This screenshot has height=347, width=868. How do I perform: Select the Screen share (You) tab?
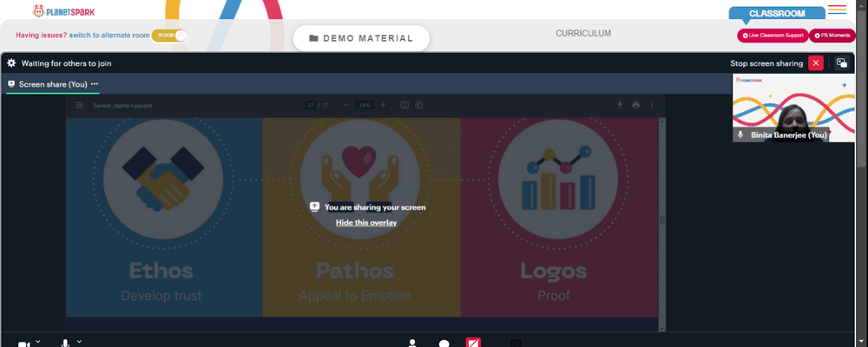pos(53,84)
